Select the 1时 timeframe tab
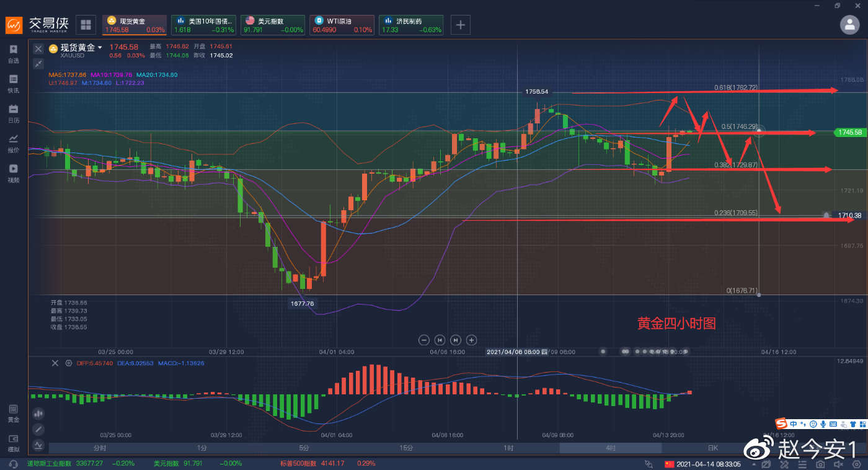The image size is (868, 470). coord(508,448)
